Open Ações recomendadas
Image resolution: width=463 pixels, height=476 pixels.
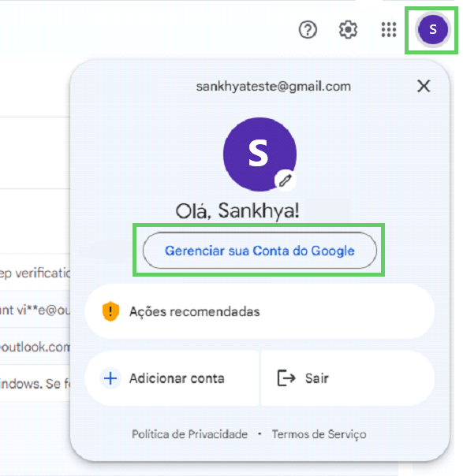click(x=260, y=311)
